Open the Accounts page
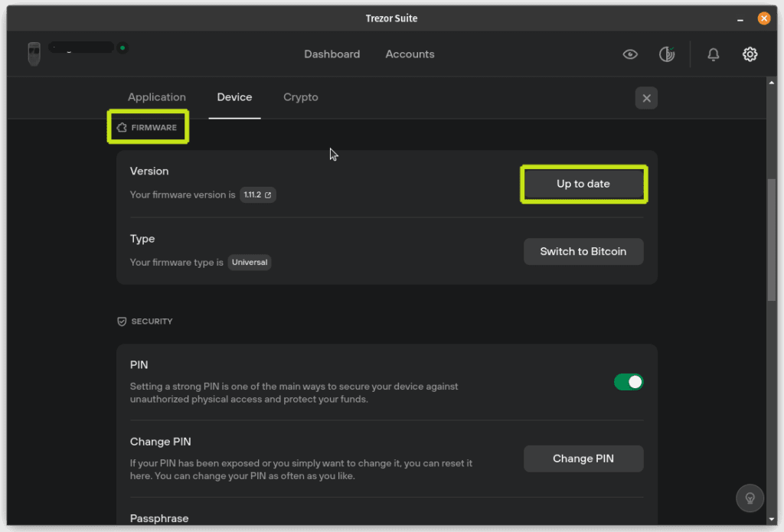The height and width of the screenshot is (532, 784). click(410, 54)
